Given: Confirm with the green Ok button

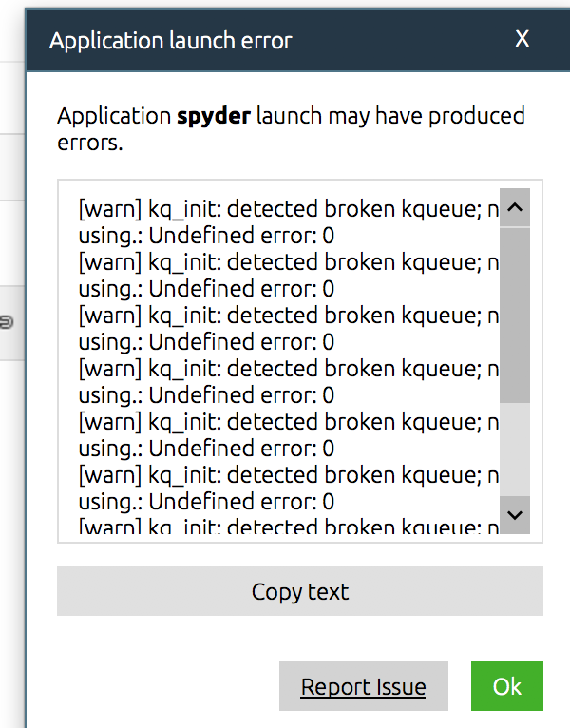Looking at the screenshot, I should tap(506, 686).
